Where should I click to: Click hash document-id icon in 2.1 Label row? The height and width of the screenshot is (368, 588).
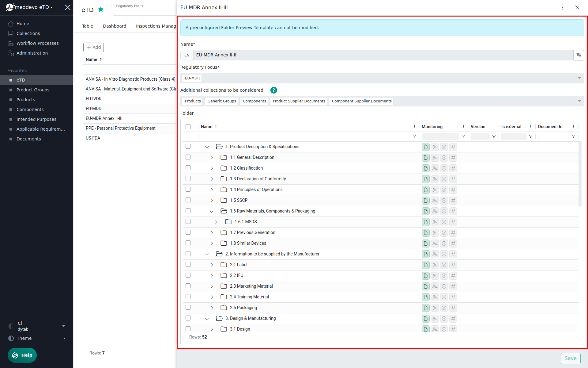[x=453, y=265]
